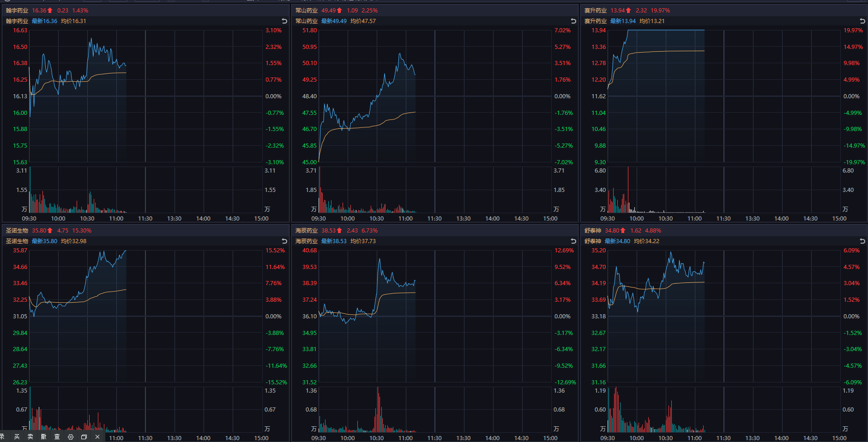Click the 2.25% change value for 常山药业
The height and width of the screenshot is (442, 868).
pos(369,11)
